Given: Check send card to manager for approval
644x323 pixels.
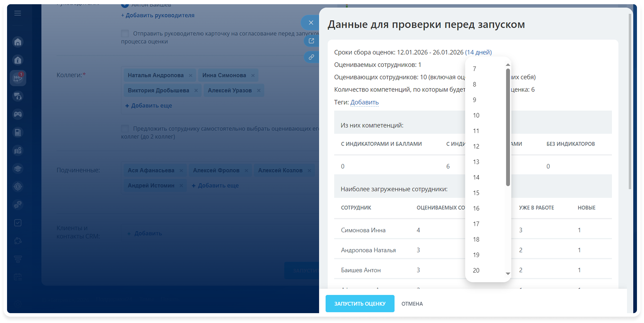Looking at the screenshot, I should pyautogui.click(x=125, y=33).
